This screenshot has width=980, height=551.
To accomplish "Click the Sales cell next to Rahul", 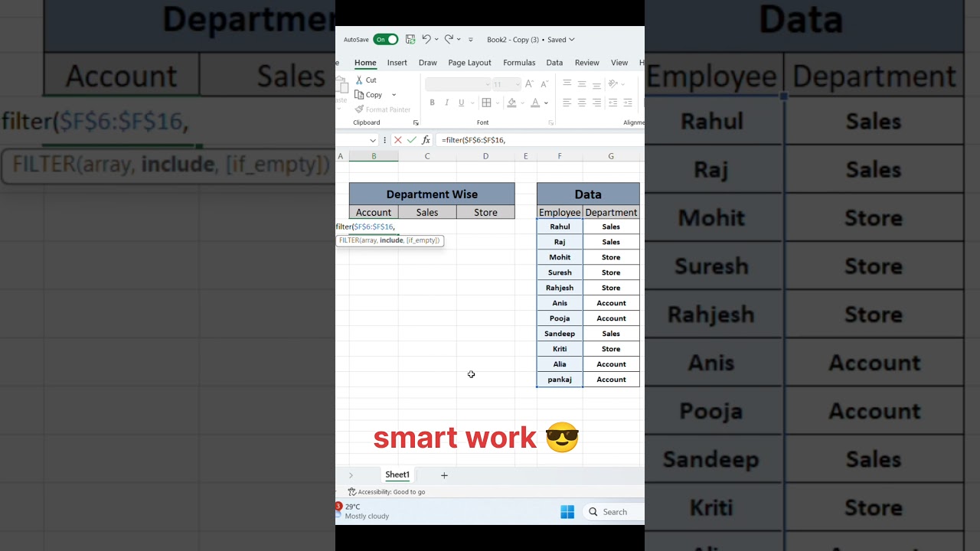I will point(611,227).
